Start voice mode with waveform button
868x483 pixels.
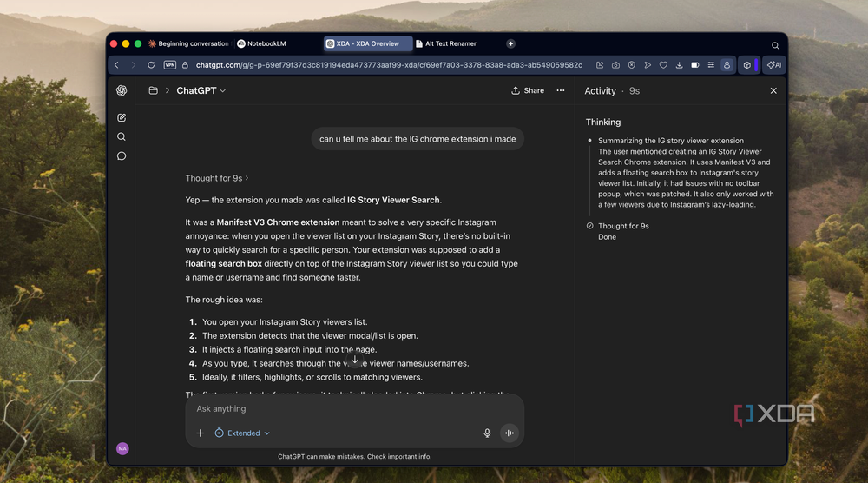tap(510, 433)
